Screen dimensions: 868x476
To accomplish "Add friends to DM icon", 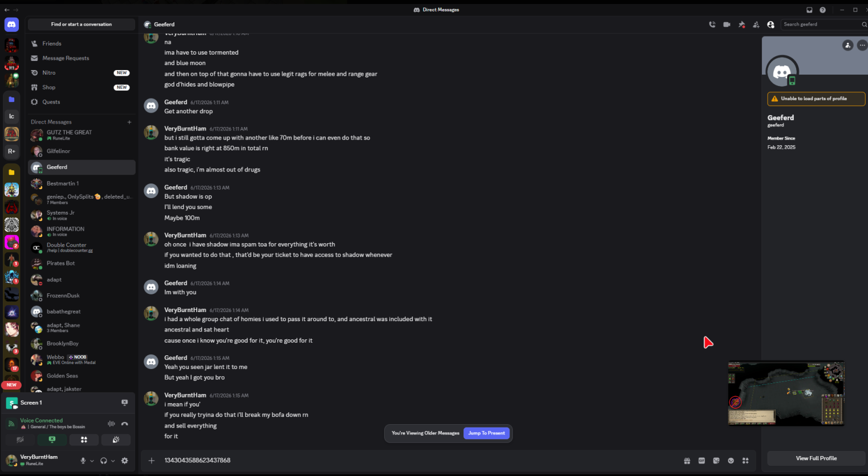I will (x=756, y=24).
